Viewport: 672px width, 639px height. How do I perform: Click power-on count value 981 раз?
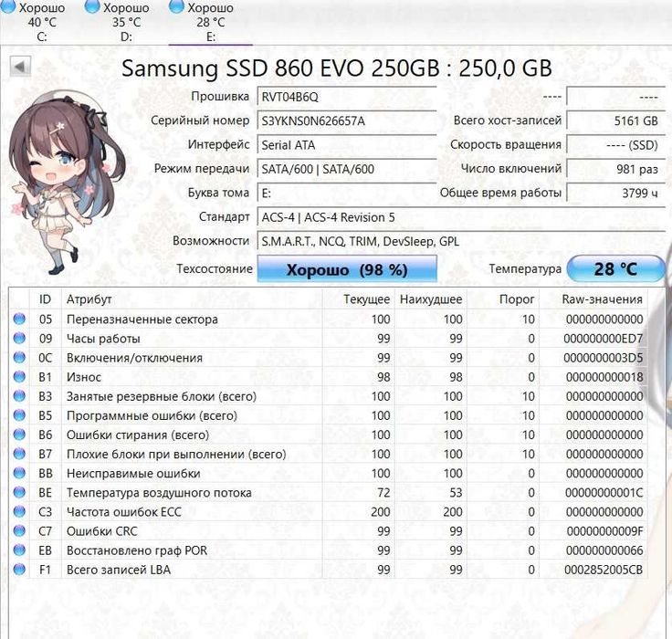[x=616, y=169]
